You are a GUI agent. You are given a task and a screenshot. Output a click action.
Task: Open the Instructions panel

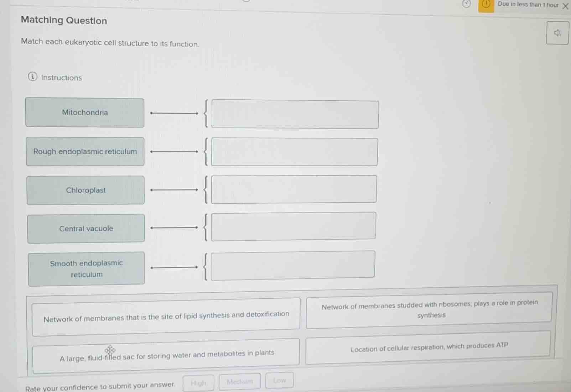[x=61, y=77]
